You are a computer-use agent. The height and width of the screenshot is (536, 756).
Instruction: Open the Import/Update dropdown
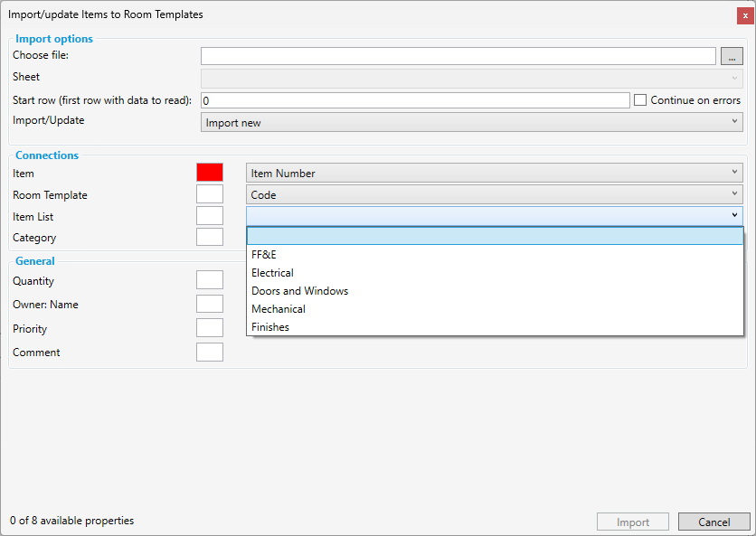click(x=471, y=122)
